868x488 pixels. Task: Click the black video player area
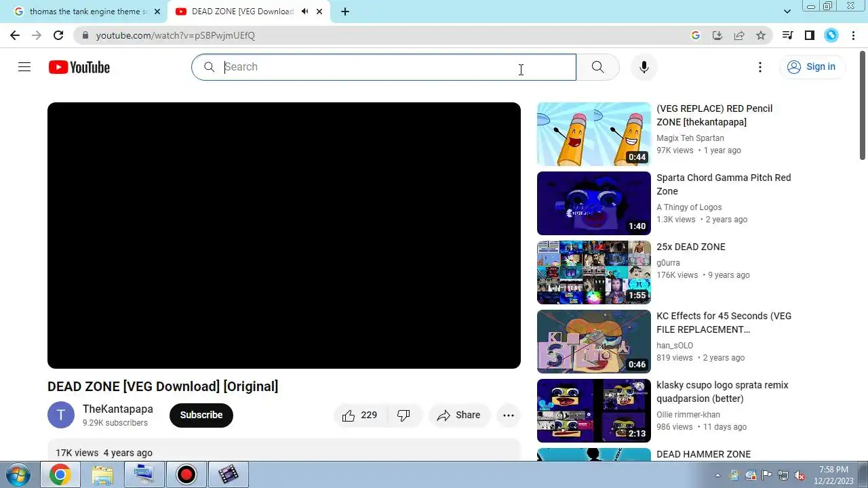284,235
